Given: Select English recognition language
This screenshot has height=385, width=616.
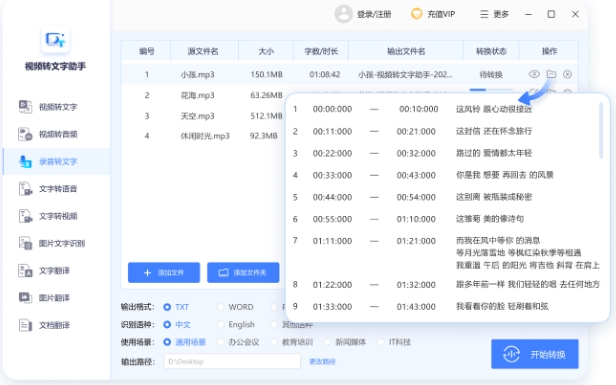Looking at the screenshot, I should click(236, 324).
